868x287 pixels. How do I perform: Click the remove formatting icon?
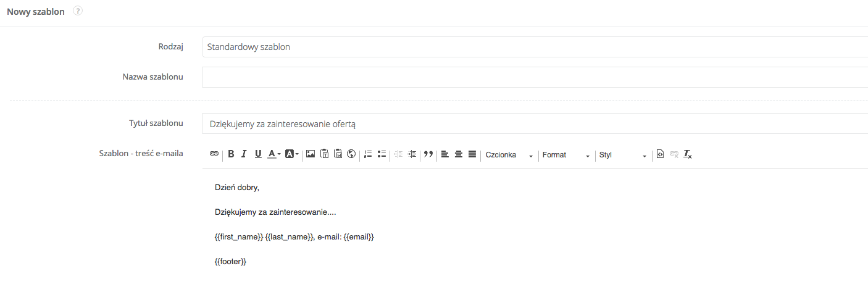pyautogui.click(x=688, y=154)
